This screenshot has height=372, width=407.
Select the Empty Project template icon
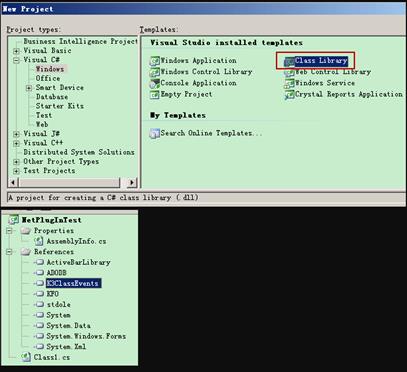(154, 95)
